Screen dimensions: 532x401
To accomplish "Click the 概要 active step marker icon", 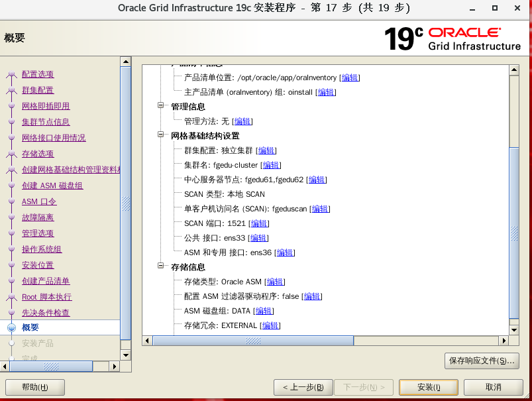I will pos(11,327).
